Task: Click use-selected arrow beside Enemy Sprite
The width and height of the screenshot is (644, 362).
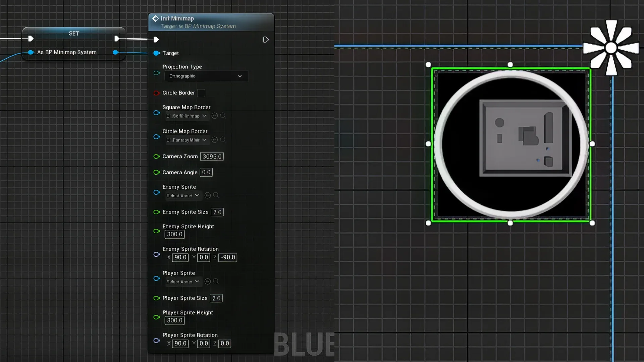Action: [208, 195]
